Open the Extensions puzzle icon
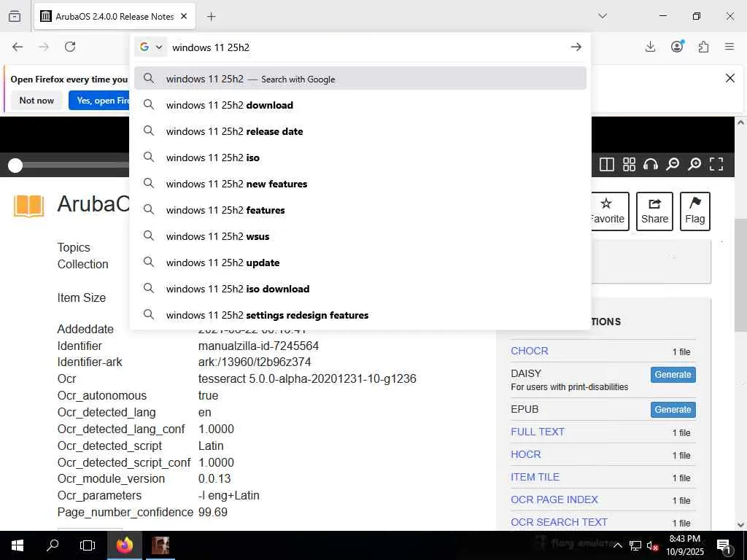Screen dimensions: 747x560 (703, 47)
